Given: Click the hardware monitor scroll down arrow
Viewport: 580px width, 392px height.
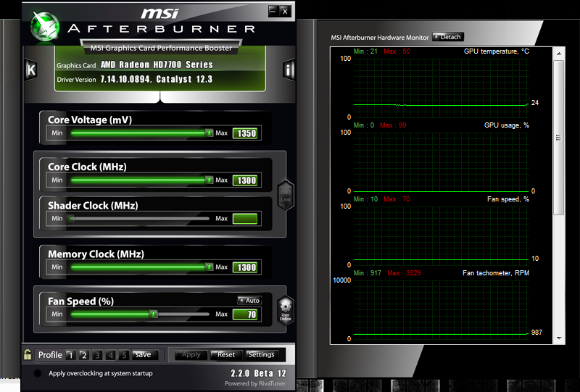Looking at the screenshot, I should coord(559,338).
